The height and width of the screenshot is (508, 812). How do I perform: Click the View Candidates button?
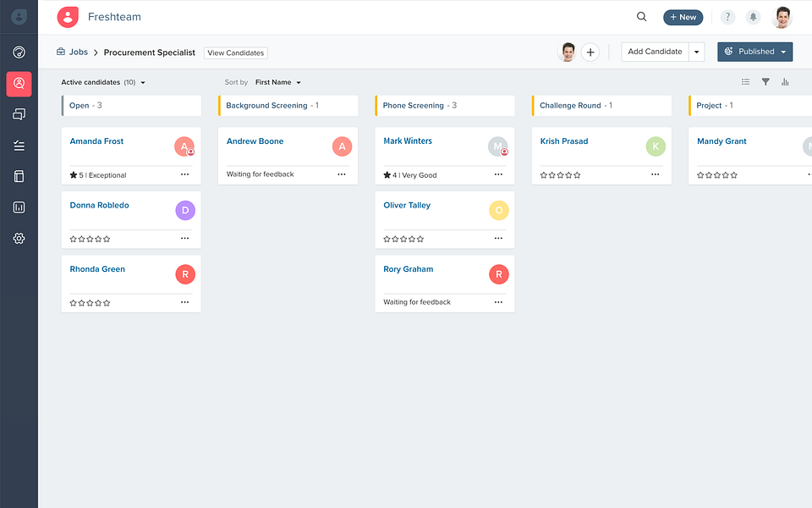click(x=236, y=52)
